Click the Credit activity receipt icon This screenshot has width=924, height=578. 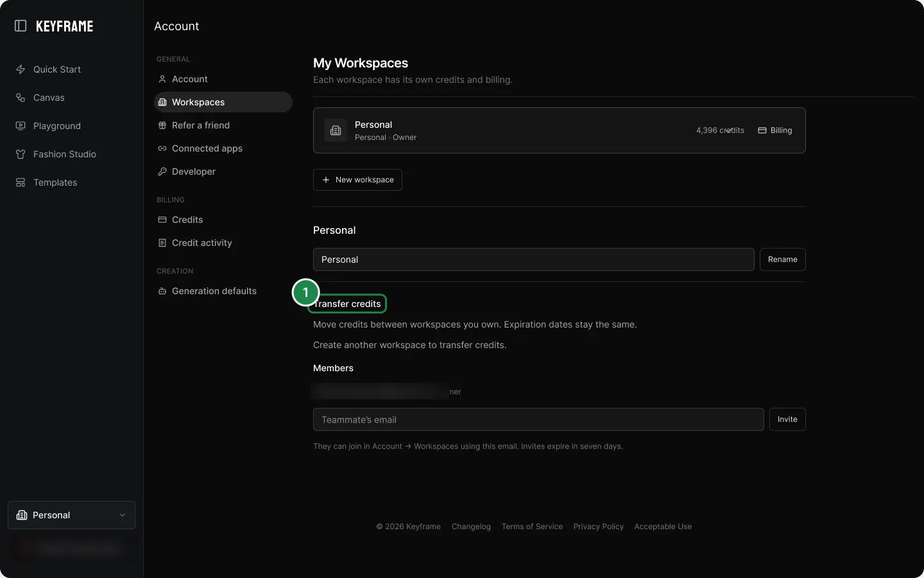click(x=162, y=243)
